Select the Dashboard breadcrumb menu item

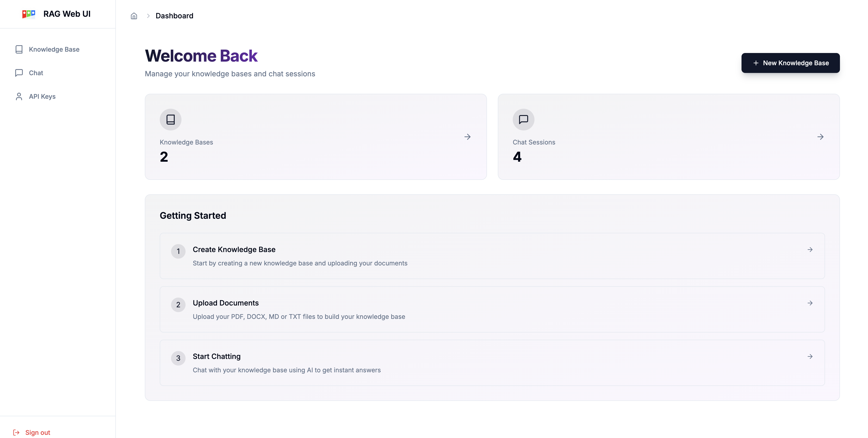(175, 15)
